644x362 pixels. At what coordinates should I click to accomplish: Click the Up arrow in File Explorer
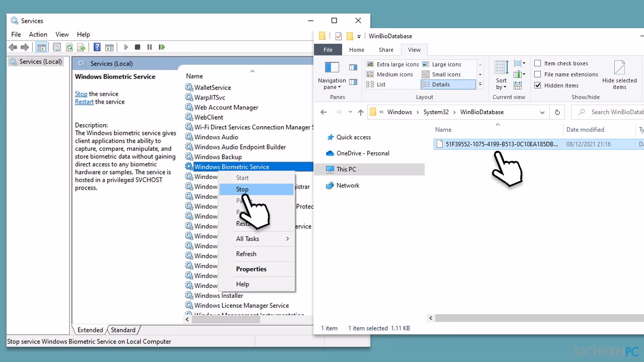(x=360, y=113)
